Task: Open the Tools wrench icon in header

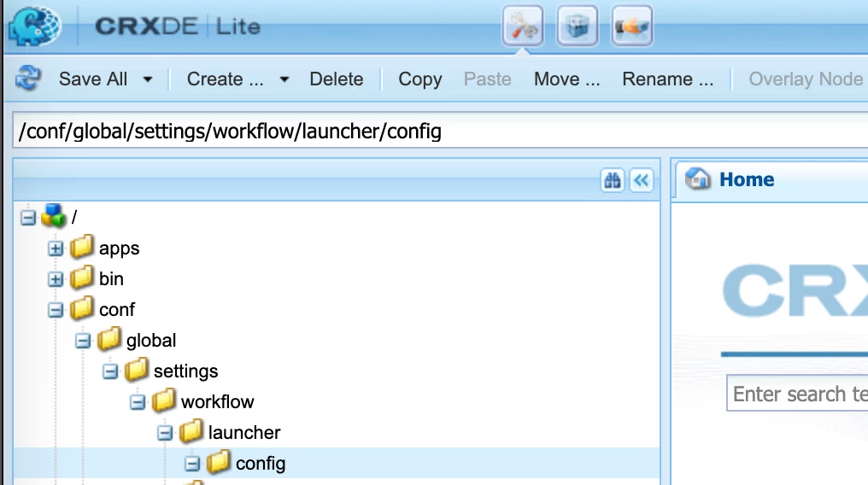Action: (523, 26)
